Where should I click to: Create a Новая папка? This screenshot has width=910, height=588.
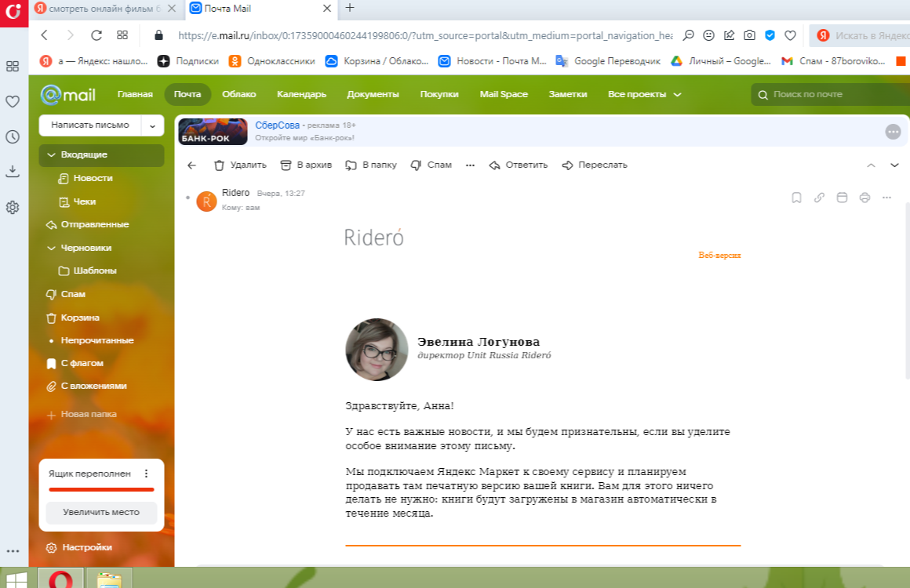[82, 414]
